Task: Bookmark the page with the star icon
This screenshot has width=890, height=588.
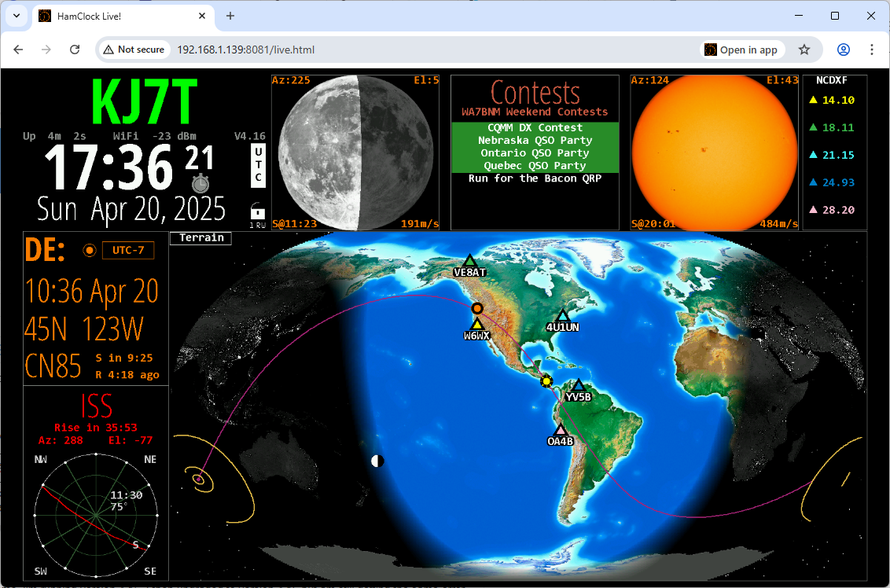Action: pos(804,49)
